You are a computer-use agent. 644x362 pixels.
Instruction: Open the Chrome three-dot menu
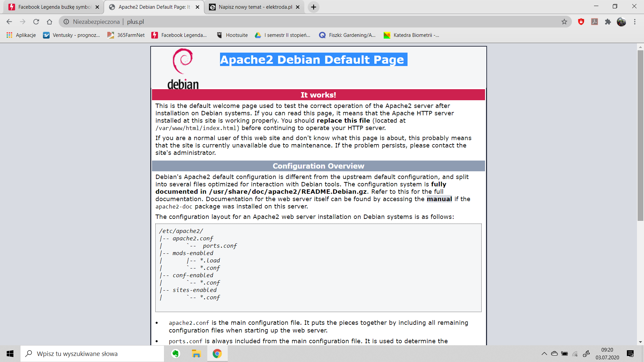tap(635, 22)
